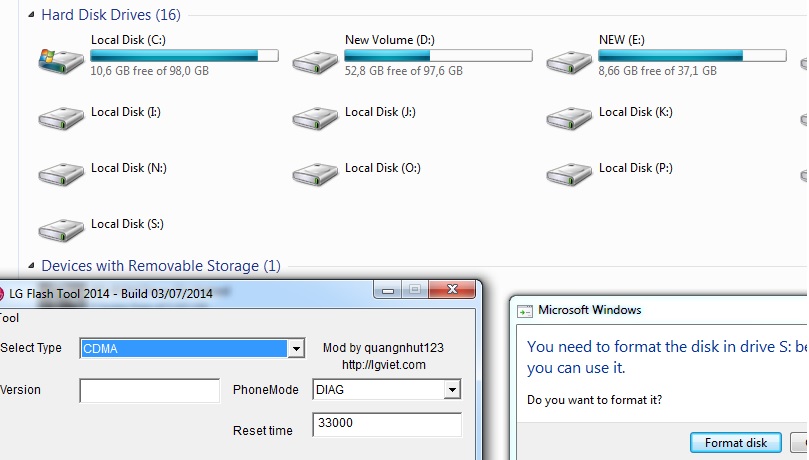809x460 pixels.
Task: Select the New Volume (D:) drive icon
Action: pos(315,62)
